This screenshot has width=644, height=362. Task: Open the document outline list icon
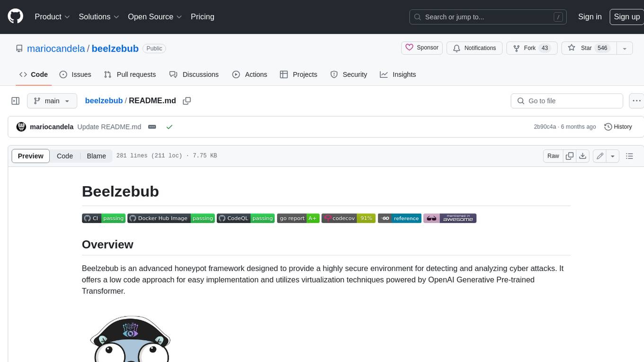pyautogui.click(x=629, y=156)
